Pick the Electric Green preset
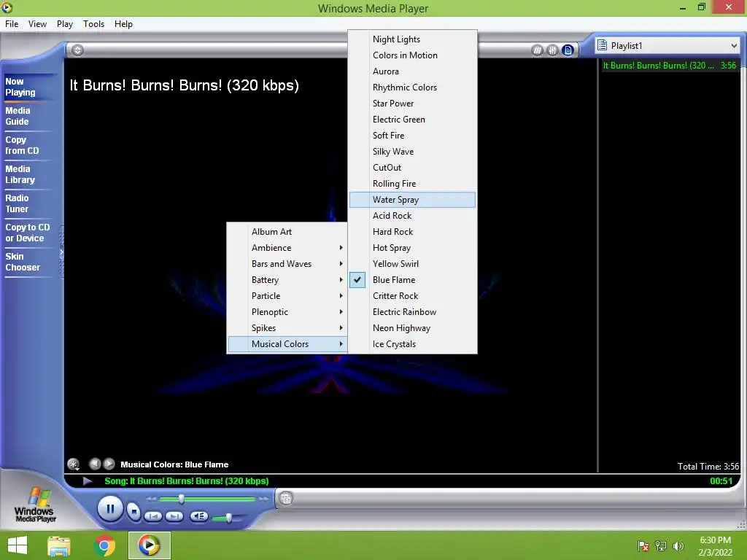The image size is (747, 560). [413, 120]
